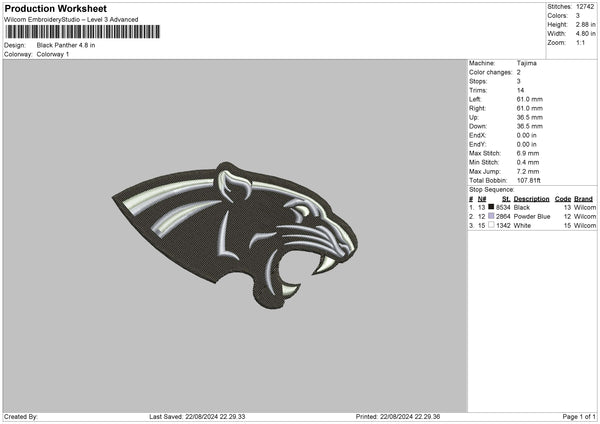The width and height of the screenshot is (600, 424).
Task: Click the Powder Blue description in row 2
Action: coord(532,217)
